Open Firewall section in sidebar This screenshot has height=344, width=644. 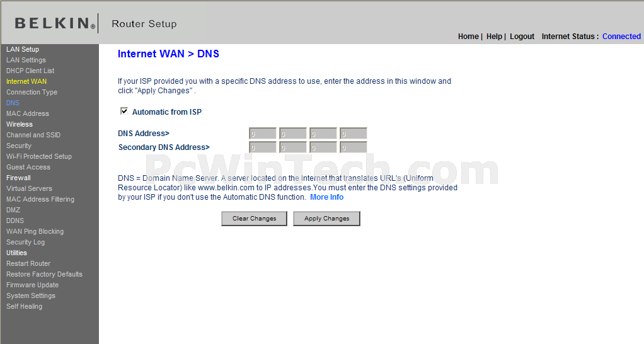18,178
